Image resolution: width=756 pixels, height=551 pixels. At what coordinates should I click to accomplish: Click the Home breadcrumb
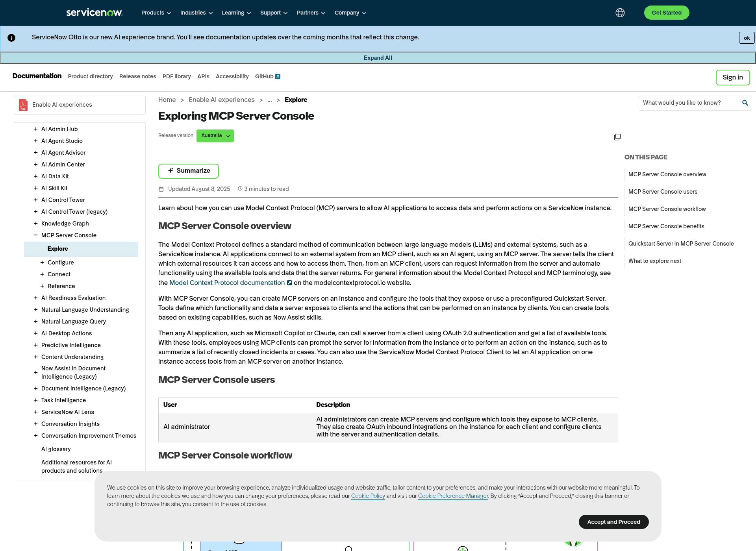[167, 100]
